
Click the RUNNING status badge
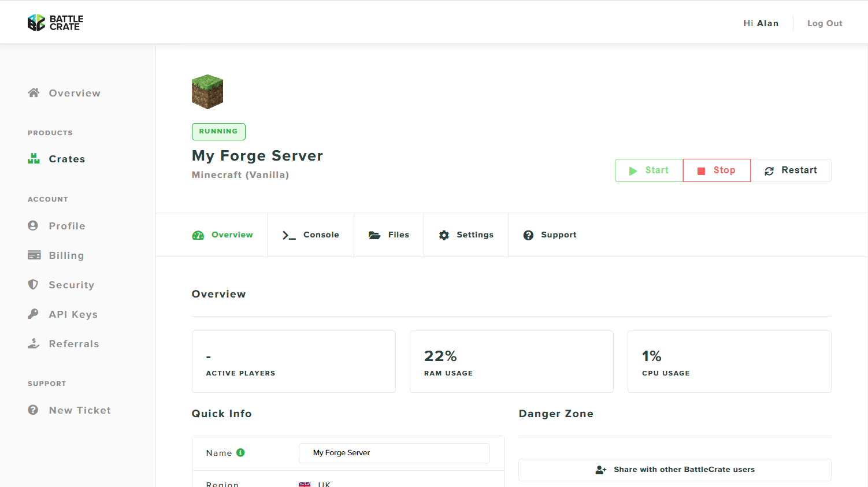click(218, 132)
